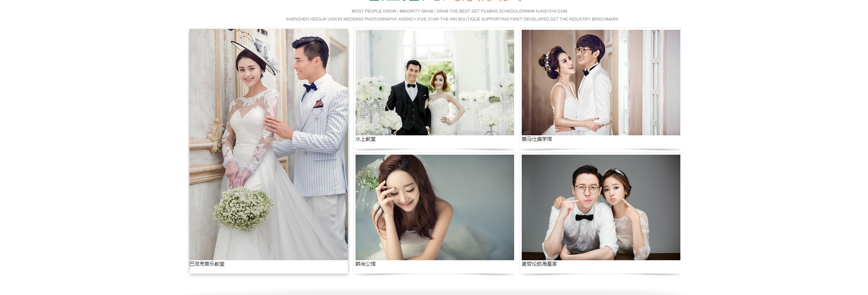This screenshot has height=295, width=868.
Task: Click the 水上教堂 caption text
Action: click(366, 139)
